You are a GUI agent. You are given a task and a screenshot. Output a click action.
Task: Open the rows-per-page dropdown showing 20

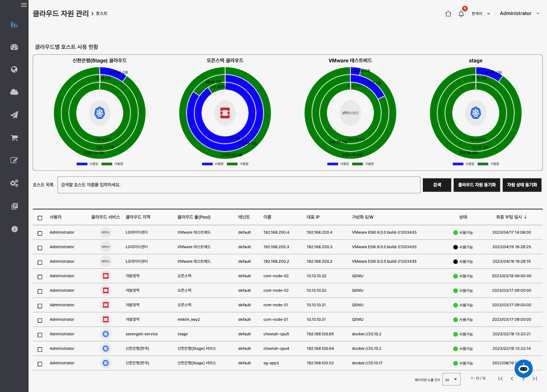tap(451, 379)
